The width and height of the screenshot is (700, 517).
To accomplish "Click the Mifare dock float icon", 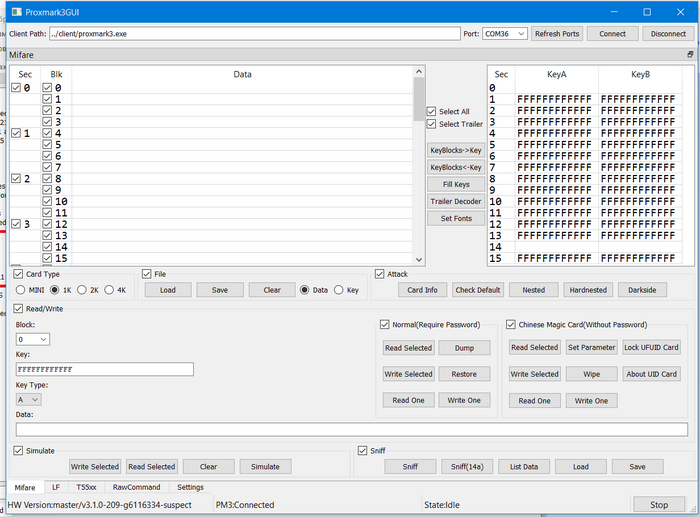I will (x=689, y=54).
